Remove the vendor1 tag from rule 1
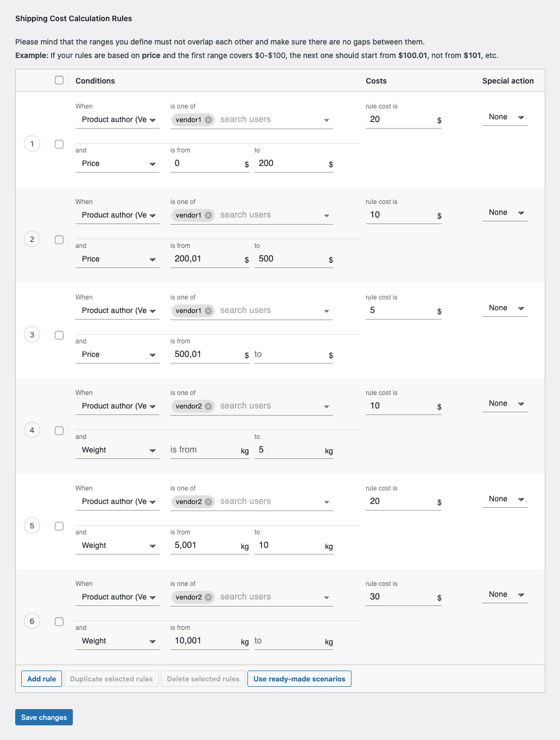This screenshot has width=560, height=740. pos(208,119)
